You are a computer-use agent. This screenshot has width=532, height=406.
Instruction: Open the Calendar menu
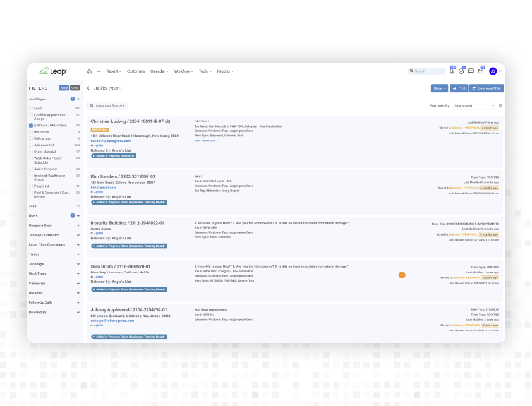[x=159, y=71]
